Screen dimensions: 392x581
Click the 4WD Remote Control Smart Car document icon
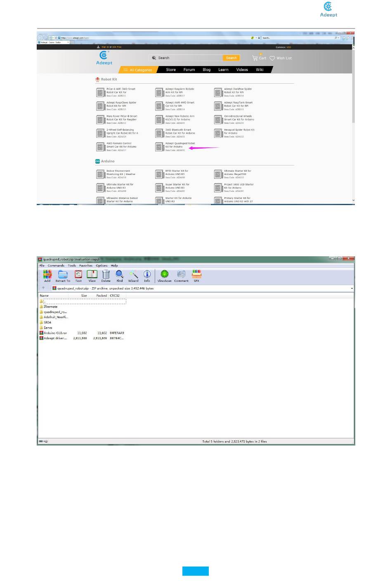click(x=100, y=147)
